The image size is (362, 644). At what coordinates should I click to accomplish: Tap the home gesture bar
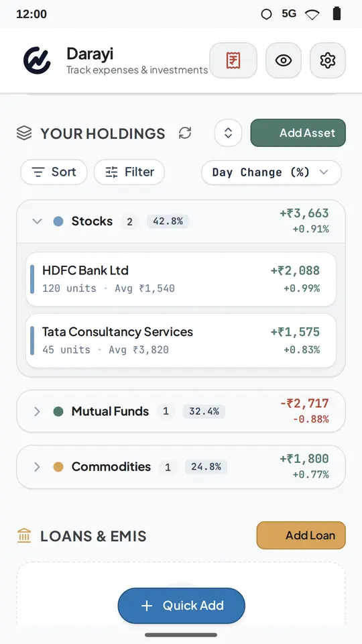point(181,635)
